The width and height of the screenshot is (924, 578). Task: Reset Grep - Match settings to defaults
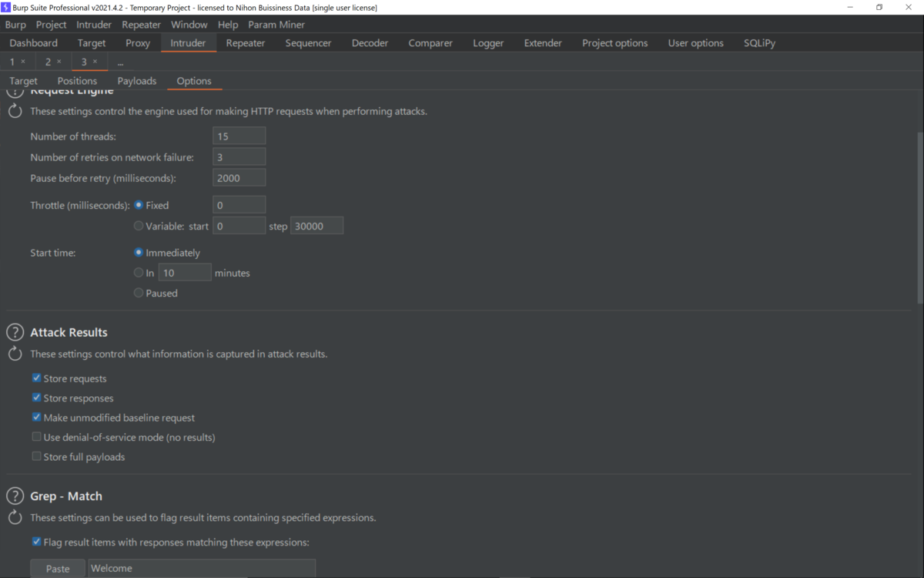pyautogui.click(x=15, y=518)
